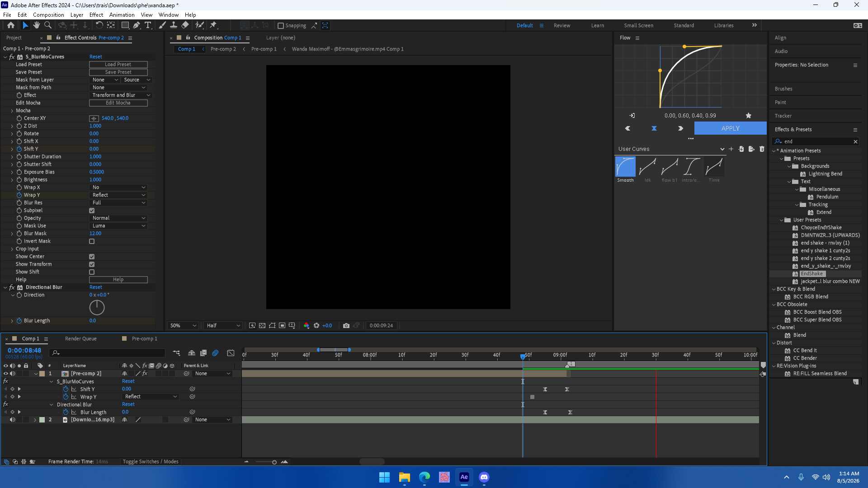Image resolution: width=868 pixels, height=488 pixels.
Task: Switch to the Render Queue tab
Action: (x=81, y=338)
